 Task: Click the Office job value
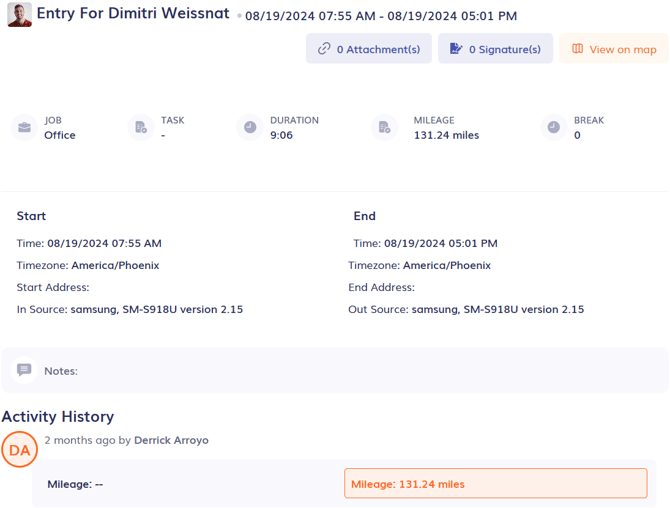point(60,135)
